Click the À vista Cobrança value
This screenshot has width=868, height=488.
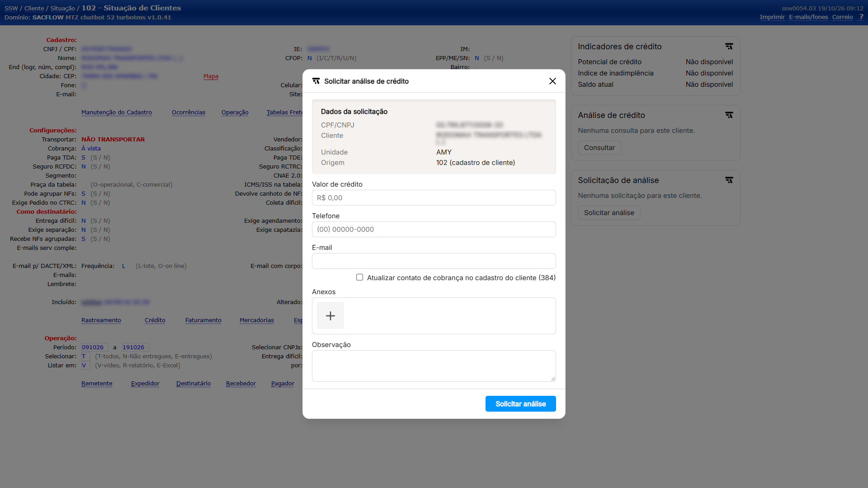pos(91,149)
